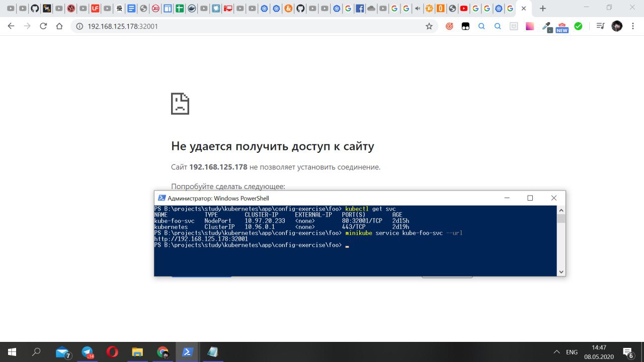The height and width of the screenshot is (362, 644).
Task: Switch to the gray cloud icon tab
Action: coord(371,9)
